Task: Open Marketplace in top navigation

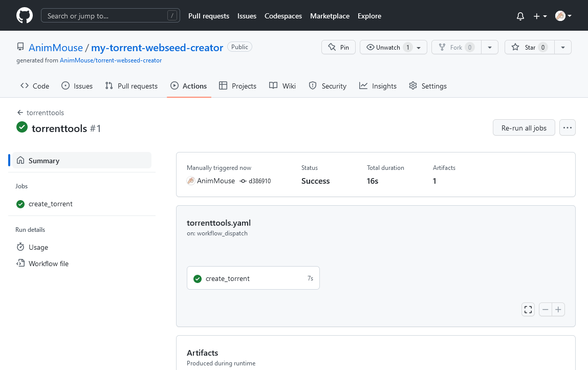Action: [x=330, y=16]
